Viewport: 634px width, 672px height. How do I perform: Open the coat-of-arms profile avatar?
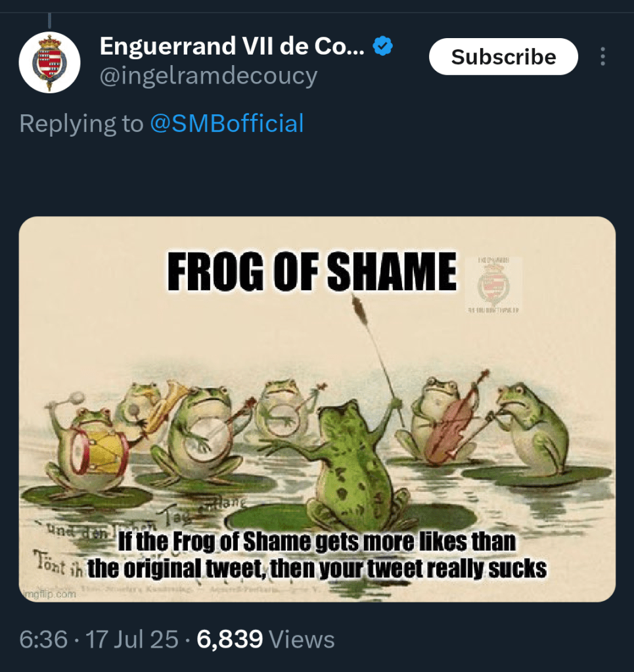pos(49,62)
